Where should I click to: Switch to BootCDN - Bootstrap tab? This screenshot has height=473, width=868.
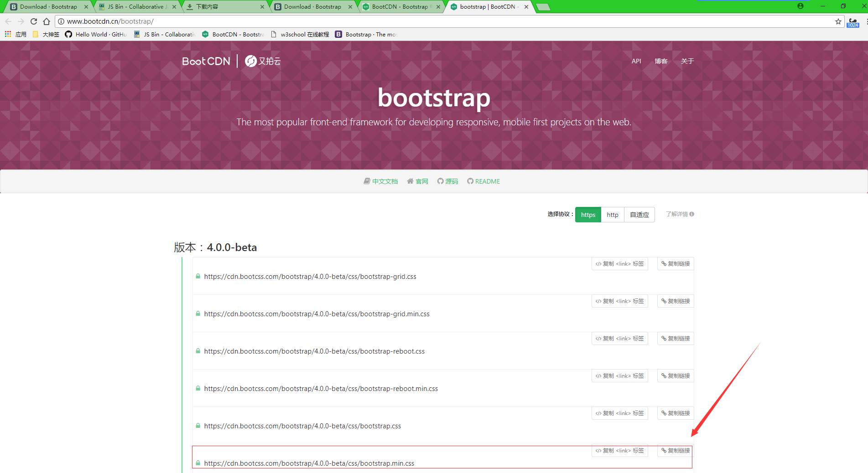pos(402,7)
